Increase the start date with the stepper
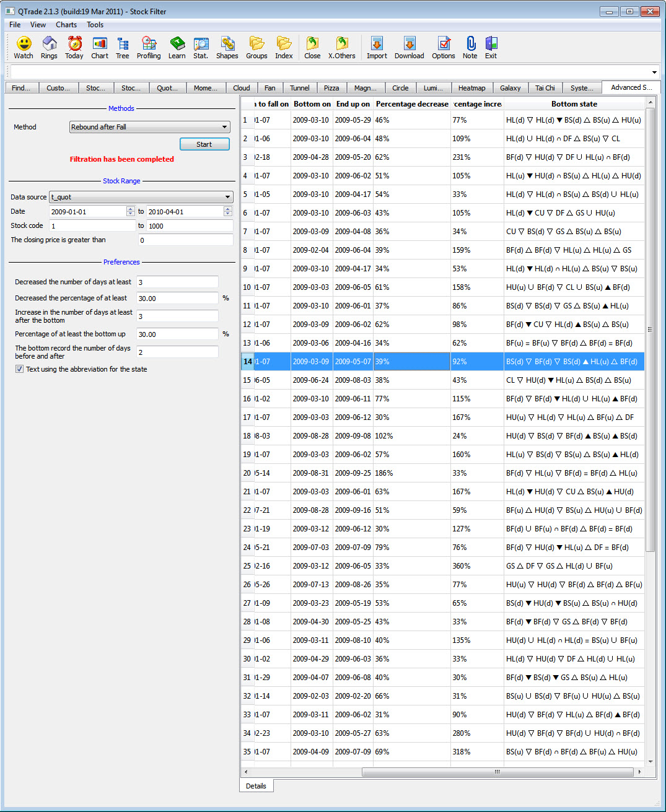 tap(129, 209)
